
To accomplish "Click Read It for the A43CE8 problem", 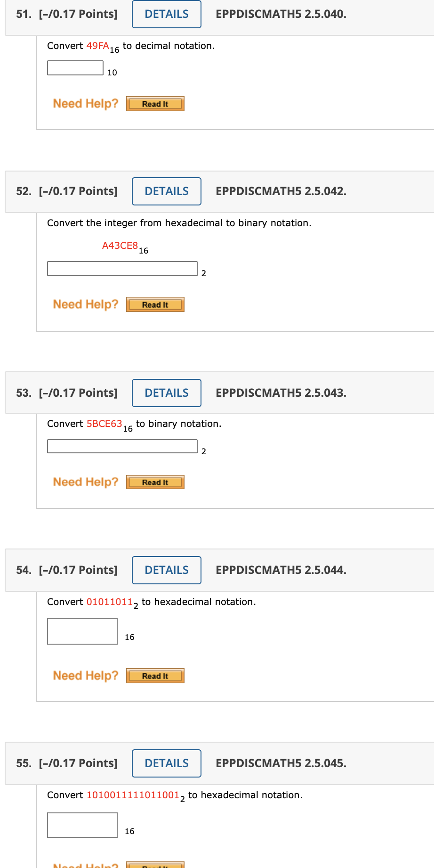I will click(155, 304).
